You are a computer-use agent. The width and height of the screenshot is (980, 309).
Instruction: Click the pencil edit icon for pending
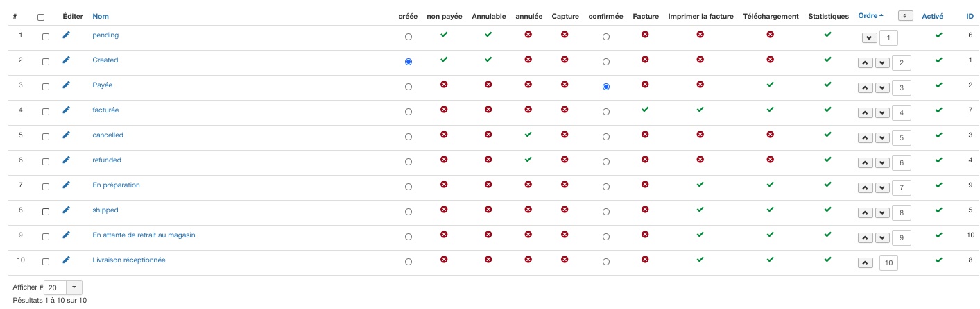pyautogui.click(x=67, y=35)
